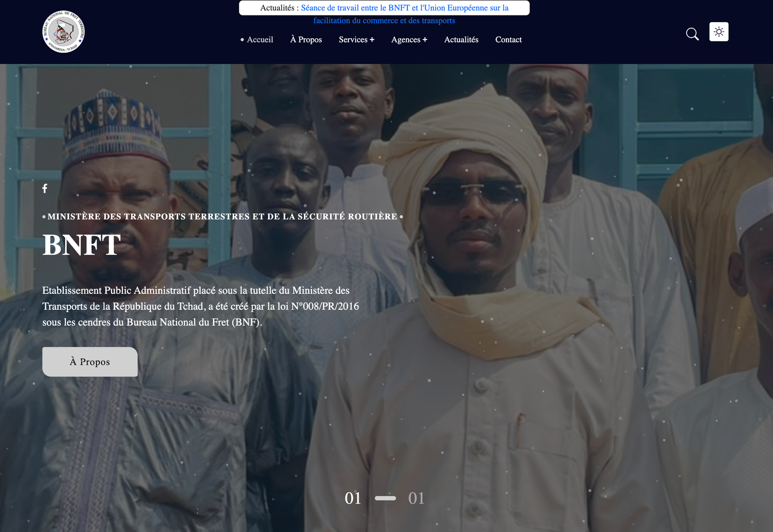
Task: Click the facilitation du commerce link text
Action: [x=384, y=20]
